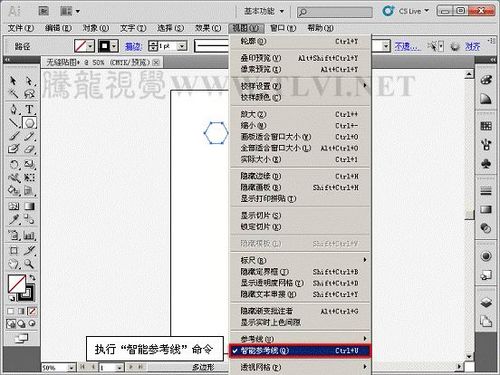Click the fill color swatch in toolbox
This screenshot has width=500, height=375.
coord(17,284)
